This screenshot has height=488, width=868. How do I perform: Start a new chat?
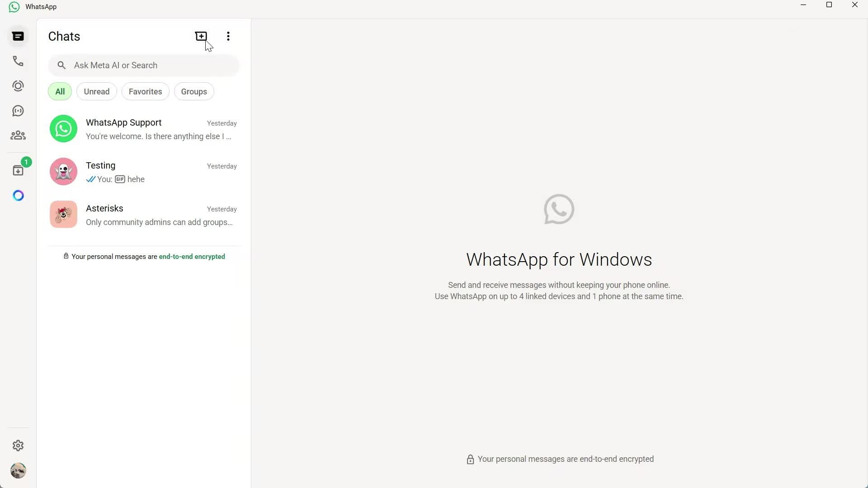pyautogui.click(x=201, y=36)
